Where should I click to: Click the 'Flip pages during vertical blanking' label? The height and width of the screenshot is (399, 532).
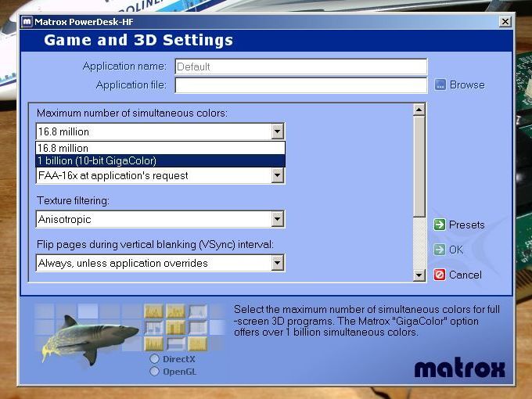point(155,245)
